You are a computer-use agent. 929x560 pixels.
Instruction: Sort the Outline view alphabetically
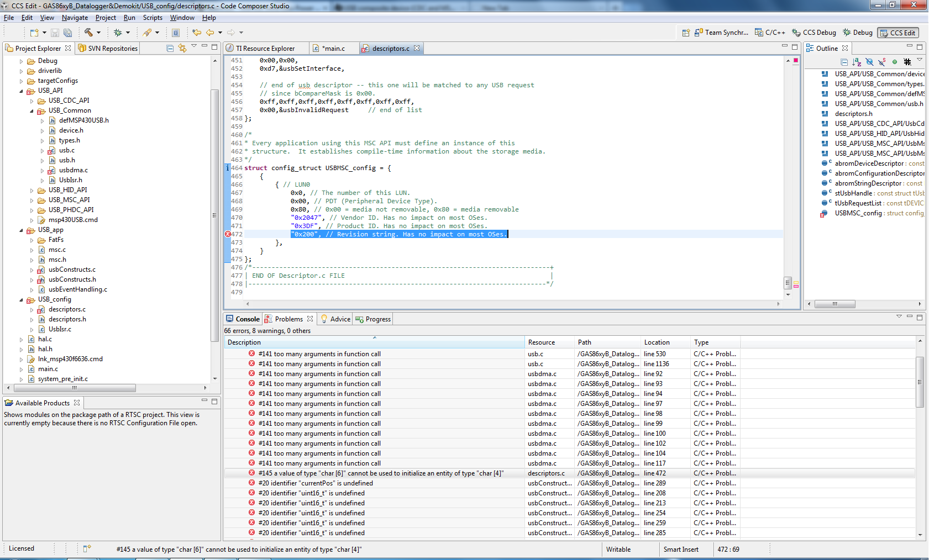[857, 62]
